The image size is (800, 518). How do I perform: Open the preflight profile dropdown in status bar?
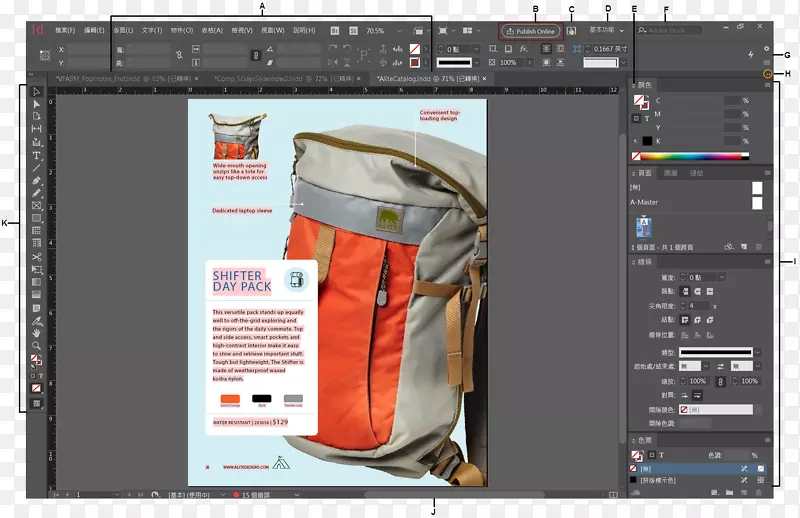pyautogui.click(x=223, y=495)
